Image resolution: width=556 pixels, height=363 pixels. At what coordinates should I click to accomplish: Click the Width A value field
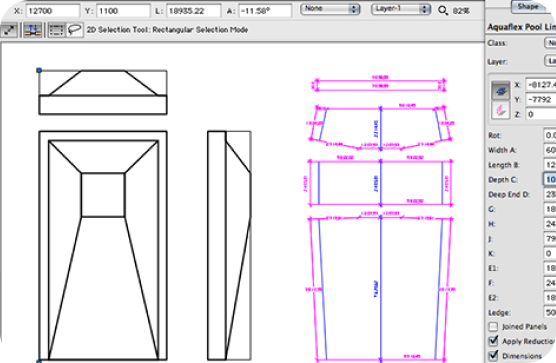click(x=550, y=150)
